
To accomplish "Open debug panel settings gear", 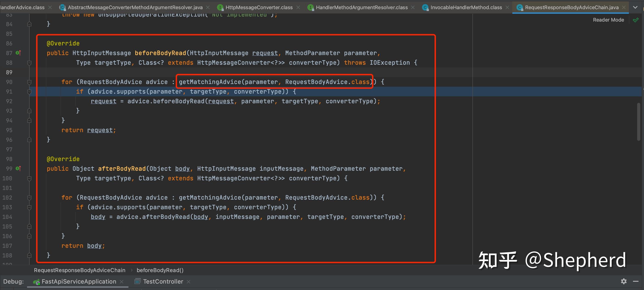I will 624,281.
